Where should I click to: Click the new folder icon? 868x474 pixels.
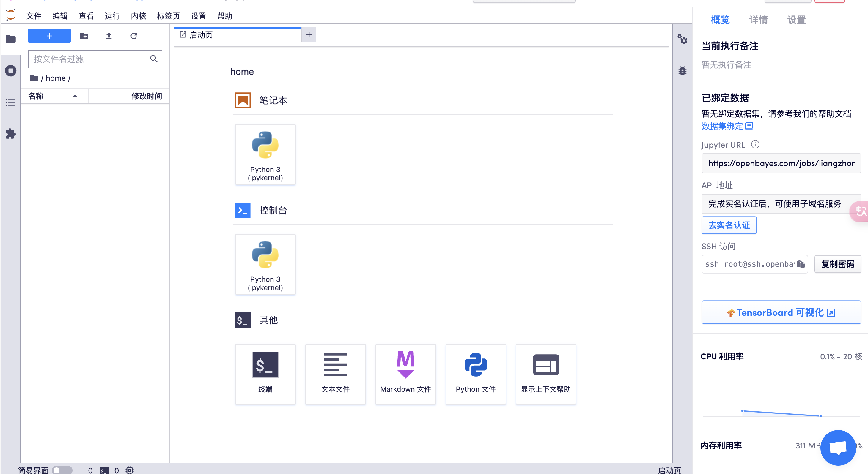[x=84, y=36]
